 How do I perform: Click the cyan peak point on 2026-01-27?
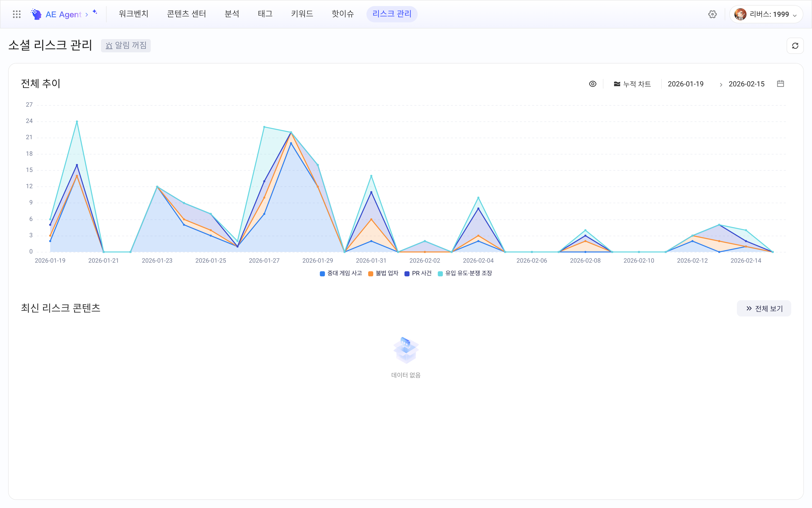[264, 127]
